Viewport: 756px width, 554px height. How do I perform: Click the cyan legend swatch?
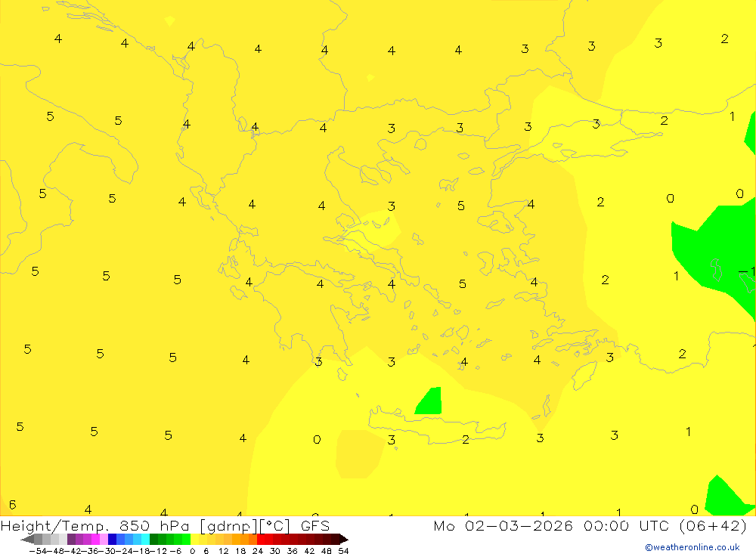pos(145,540)
